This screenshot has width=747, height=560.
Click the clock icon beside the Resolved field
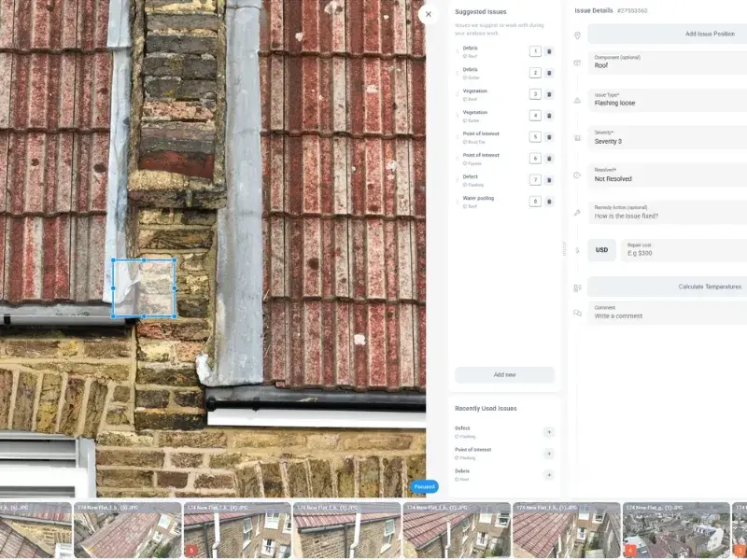pos(577,175)
